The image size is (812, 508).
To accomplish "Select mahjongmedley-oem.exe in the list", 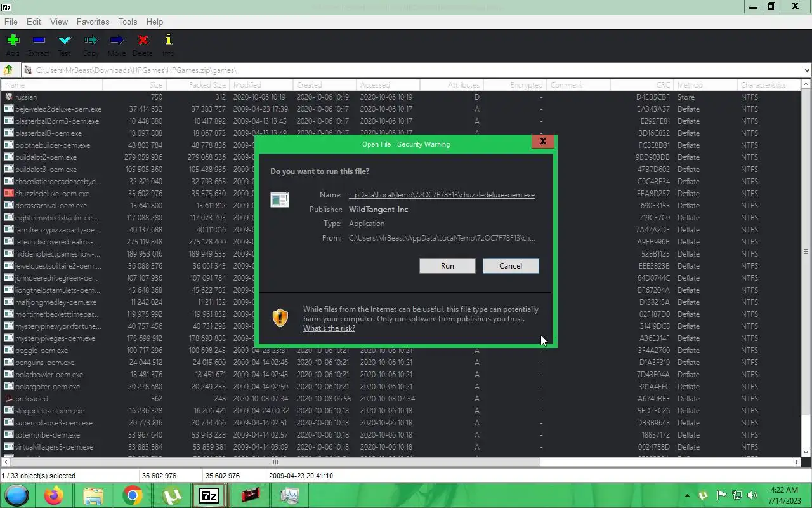I will (x=56, y=302).
